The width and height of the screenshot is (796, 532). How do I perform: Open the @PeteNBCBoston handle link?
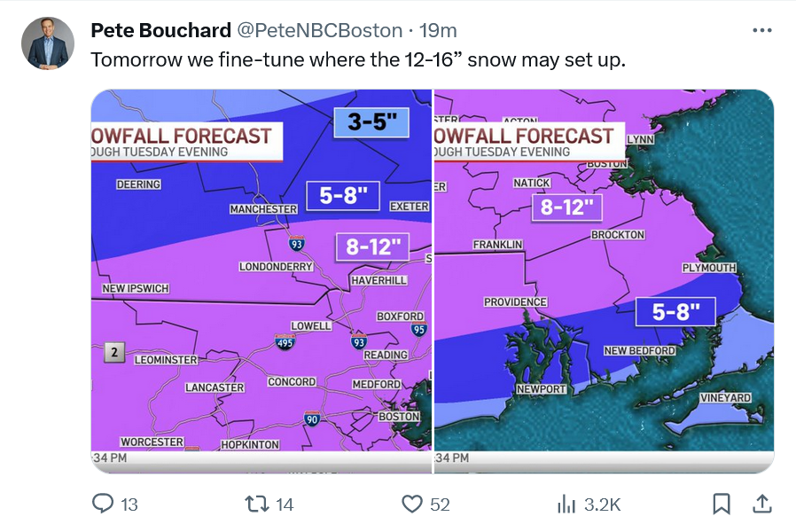[320, 30]
